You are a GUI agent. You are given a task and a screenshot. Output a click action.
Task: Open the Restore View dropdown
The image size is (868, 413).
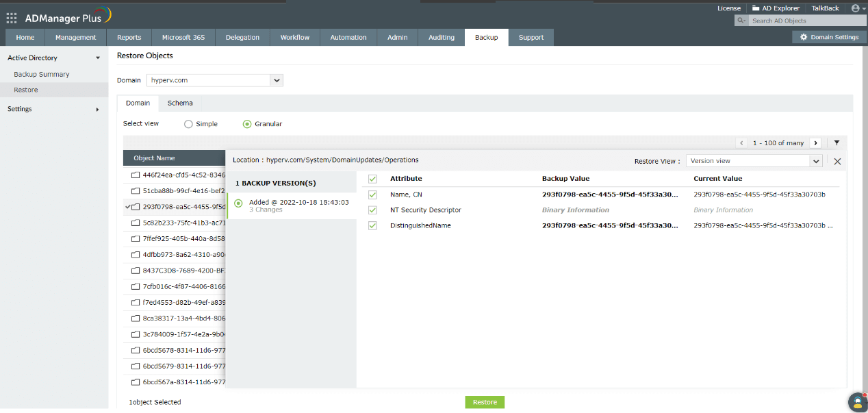[x=754, y=161]
